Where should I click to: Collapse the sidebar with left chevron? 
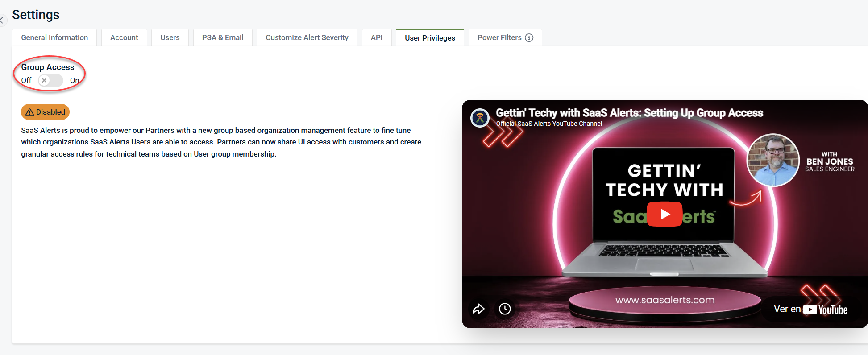pyautogui.click(x=2, y=20)
